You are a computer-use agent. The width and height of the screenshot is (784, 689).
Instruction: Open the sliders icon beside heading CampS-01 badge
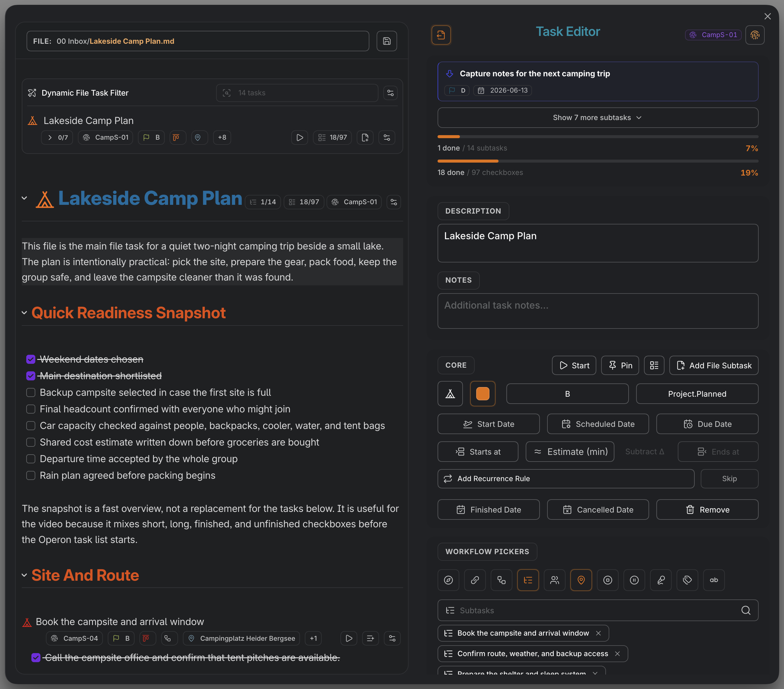[x=394, y=202]
